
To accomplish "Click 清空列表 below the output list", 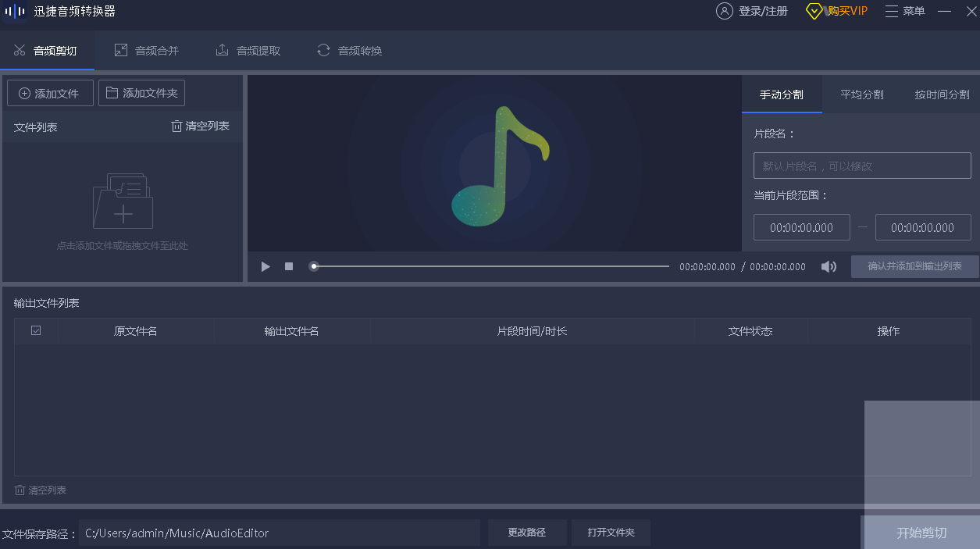I will [x=41, y=490].
